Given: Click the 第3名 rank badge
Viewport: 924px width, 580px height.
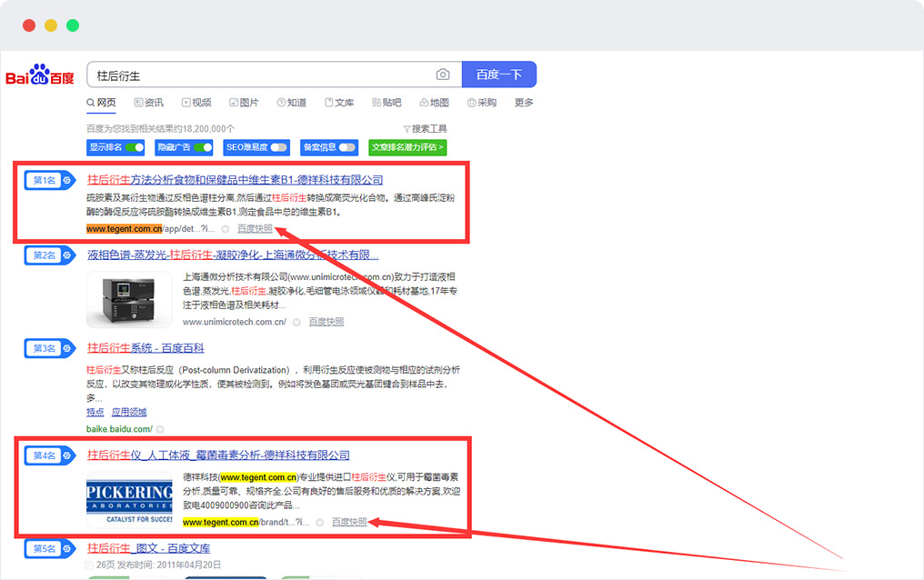Looking at the screenshot, I should pos(50,348).
